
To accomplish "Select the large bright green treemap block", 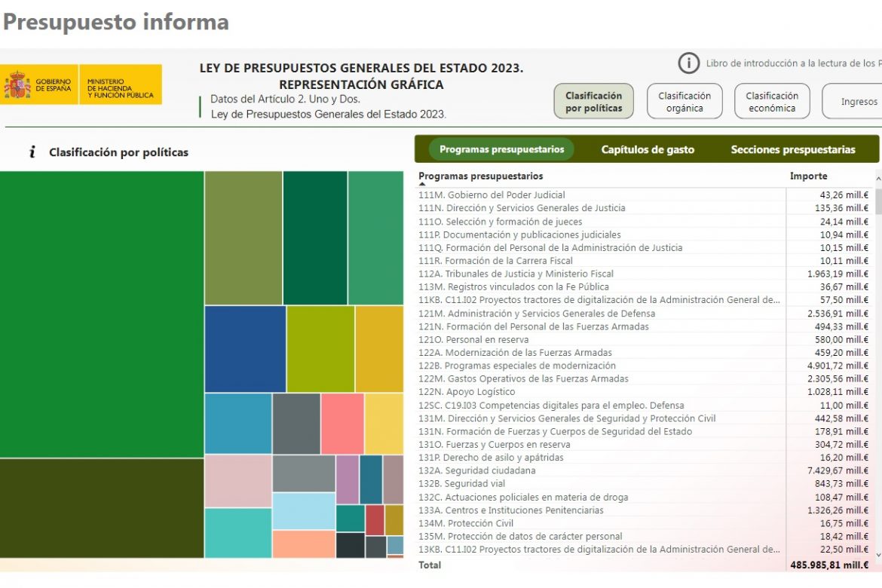I will coord(102,314).
